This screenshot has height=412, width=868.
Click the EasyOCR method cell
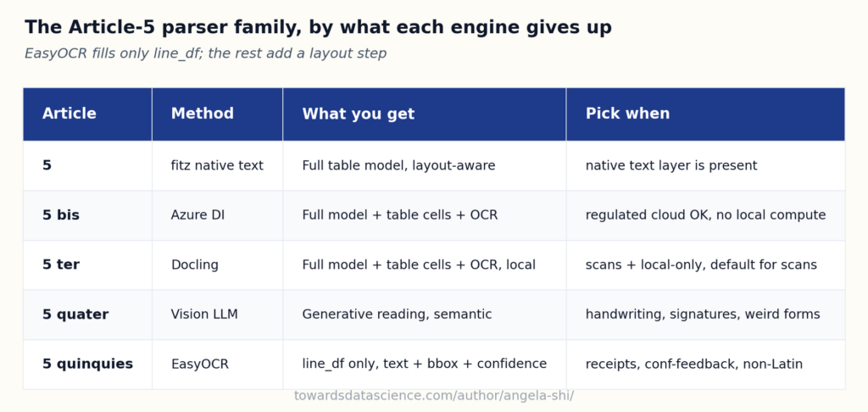tap(217, 365)
